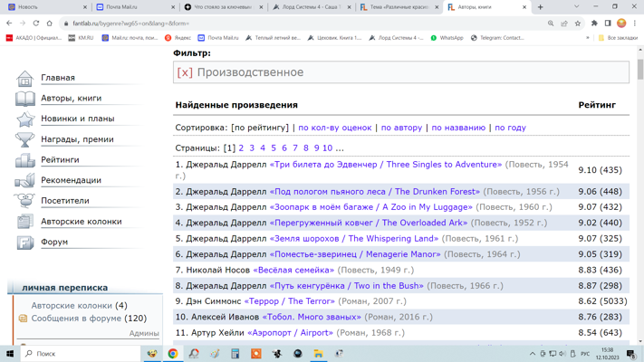Image resolution: width=644 pixels, height=362 pixels.
Task: Click the open book icon for Авторы, книги
Action: [x=24, y=99]
